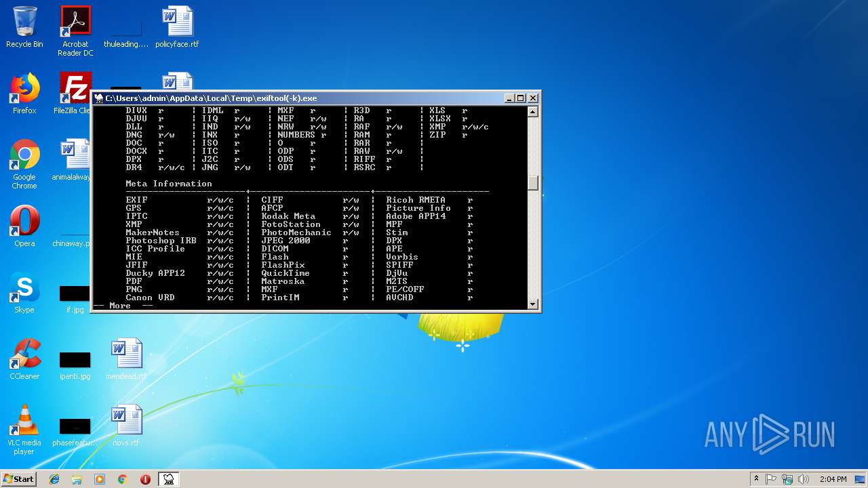The width and height of the screenshot is (868, 488).
Task: Click the 'QuickTime' console text
Action: pyautogui.click(x=285, y=273)
